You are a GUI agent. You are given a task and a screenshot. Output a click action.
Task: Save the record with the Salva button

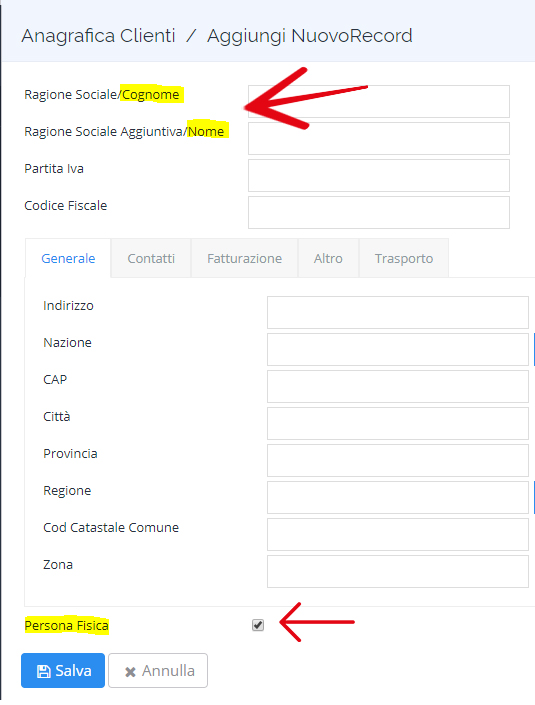pyautogui.click(x=63, y=670)
